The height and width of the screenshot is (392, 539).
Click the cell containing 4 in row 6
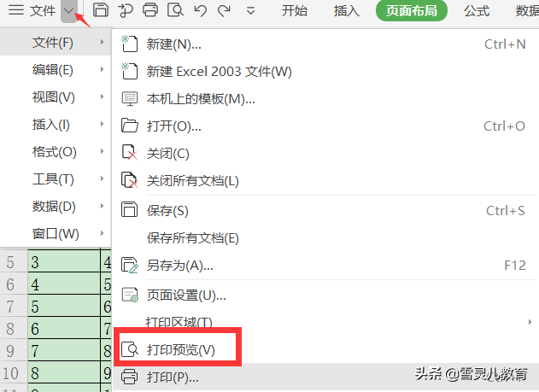64,284
